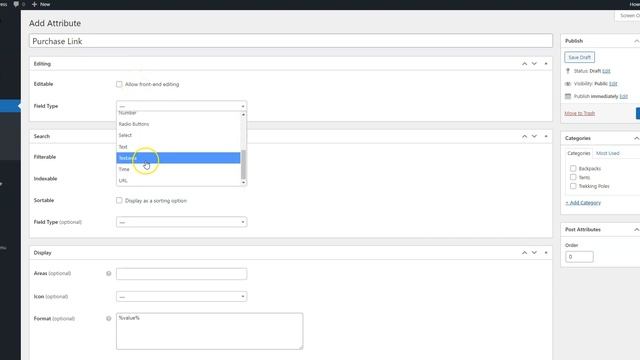Viewport: 640px width, 360px height.
Task: Collapse the Categories box chevron
Action: pos(636,138)
